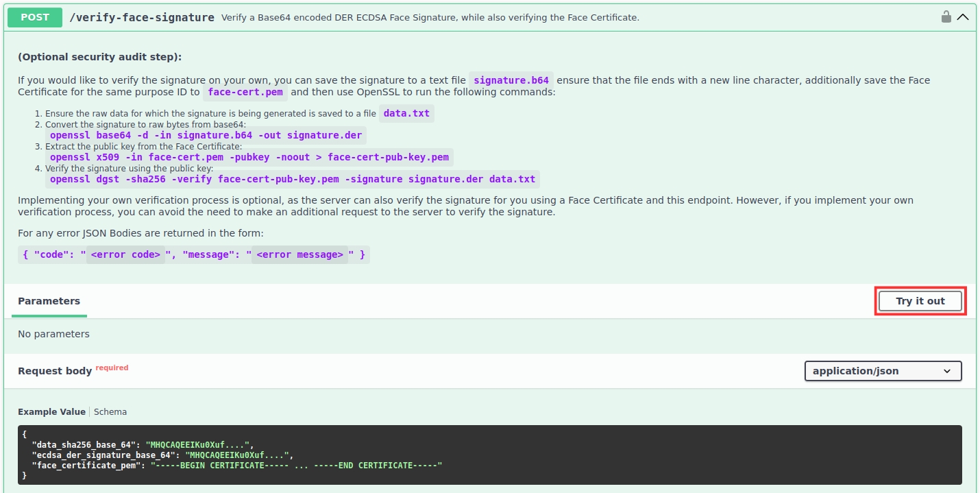The image size is (980, 493).
Task: Click the green POST method badge
Action: pos(35,18)
